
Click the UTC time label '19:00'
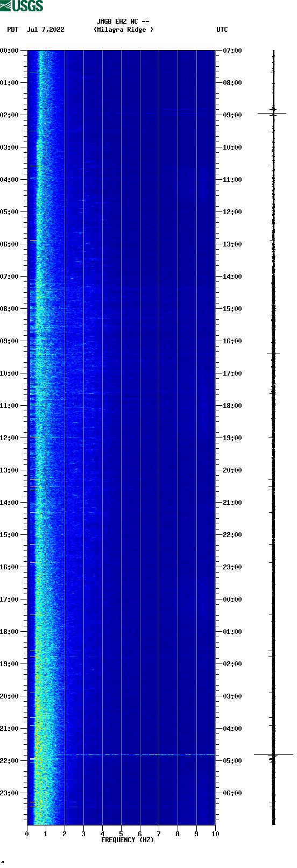232,438
